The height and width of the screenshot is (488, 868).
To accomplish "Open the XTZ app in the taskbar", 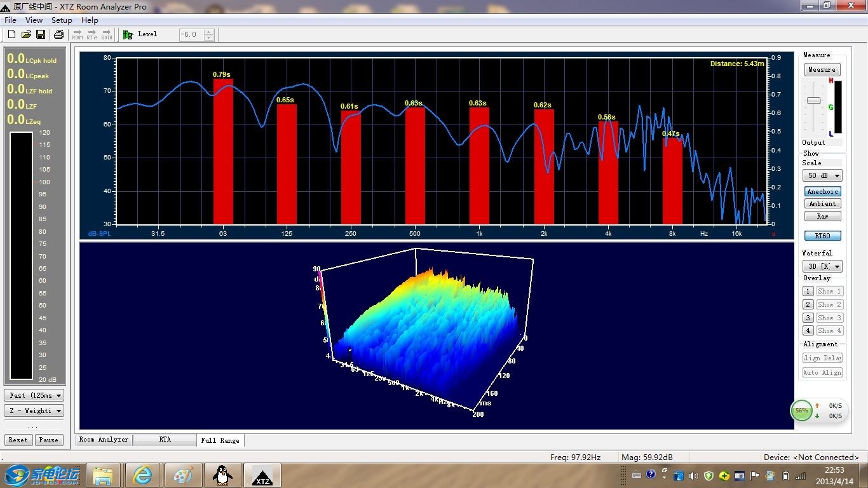I will tap(262, 475).
